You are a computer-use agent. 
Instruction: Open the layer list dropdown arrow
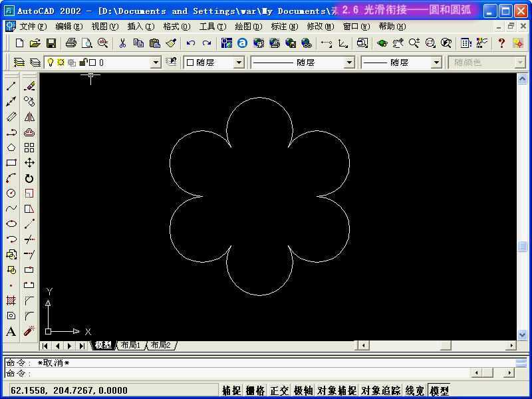(156, 63)
